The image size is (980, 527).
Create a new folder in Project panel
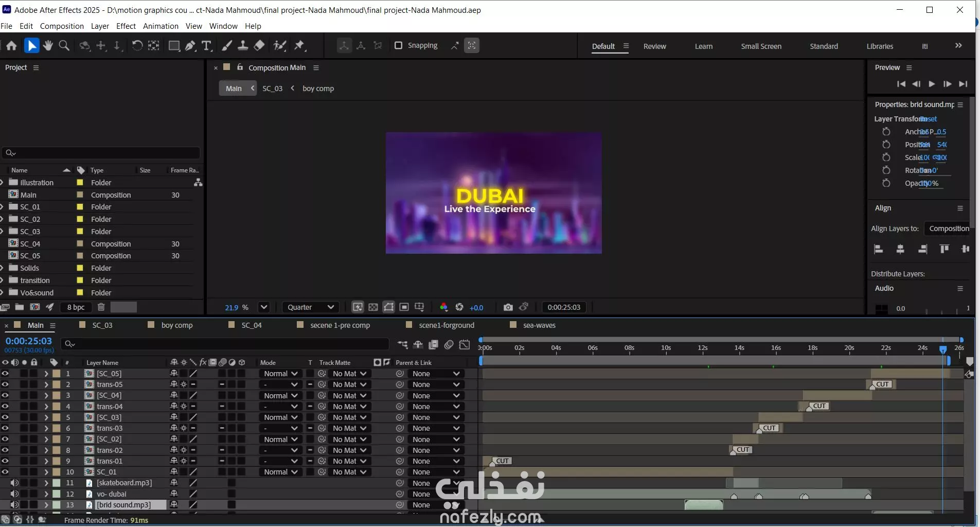[x=20, y=307]
